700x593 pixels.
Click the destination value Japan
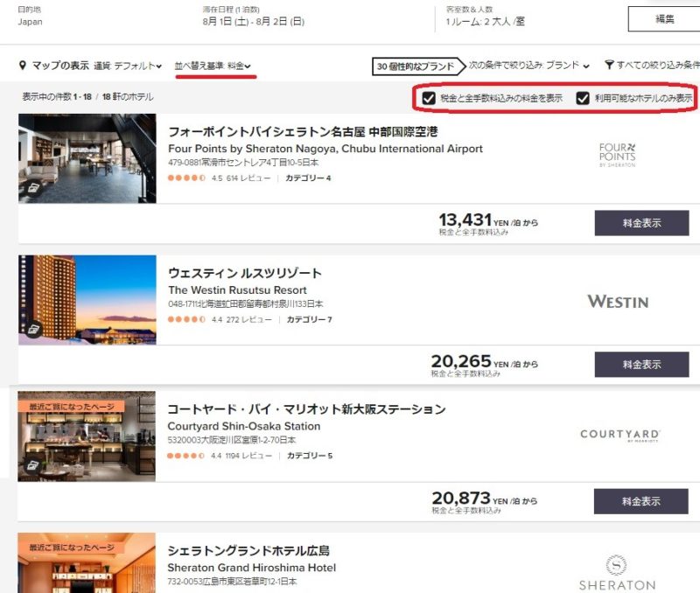coord(30,22)
